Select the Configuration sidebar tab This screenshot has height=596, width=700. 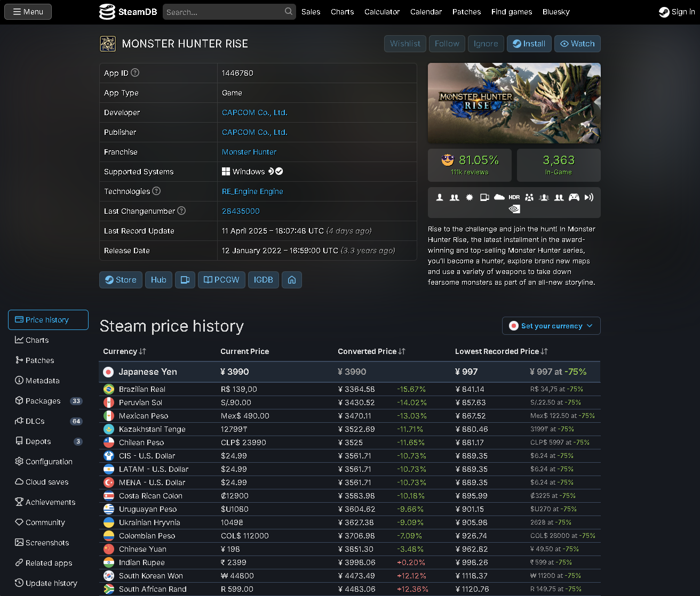[x=48, y=462]
